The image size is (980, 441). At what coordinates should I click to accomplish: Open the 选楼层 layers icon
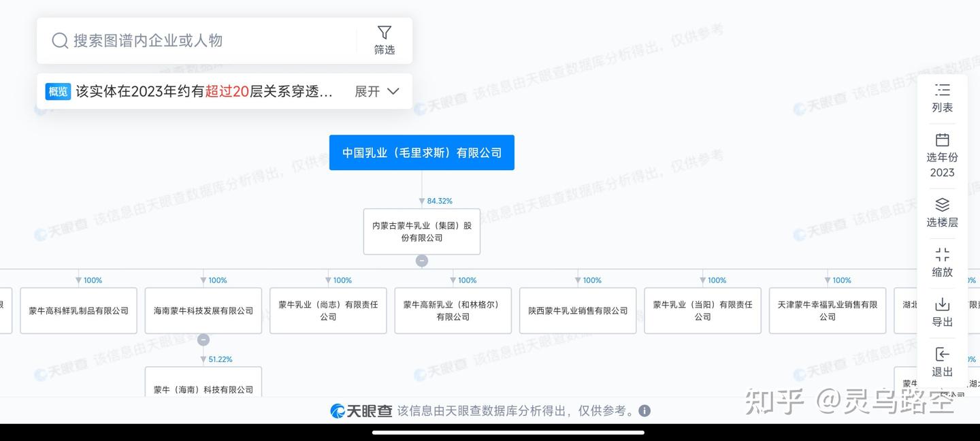coord(943,205)
